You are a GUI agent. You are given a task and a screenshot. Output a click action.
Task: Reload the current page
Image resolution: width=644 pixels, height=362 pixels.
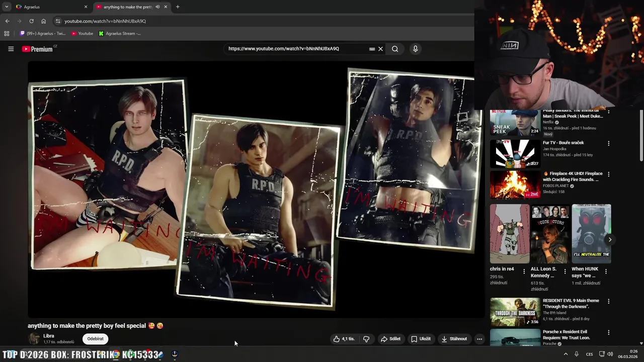[x=31, y=21]
